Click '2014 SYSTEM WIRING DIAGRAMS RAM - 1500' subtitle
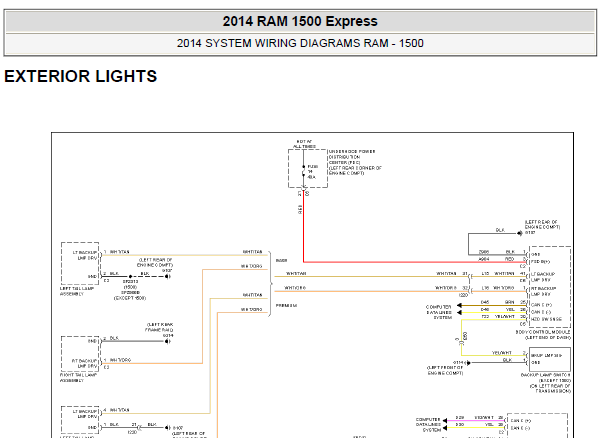The image size is (599, 438). [300, 43]
